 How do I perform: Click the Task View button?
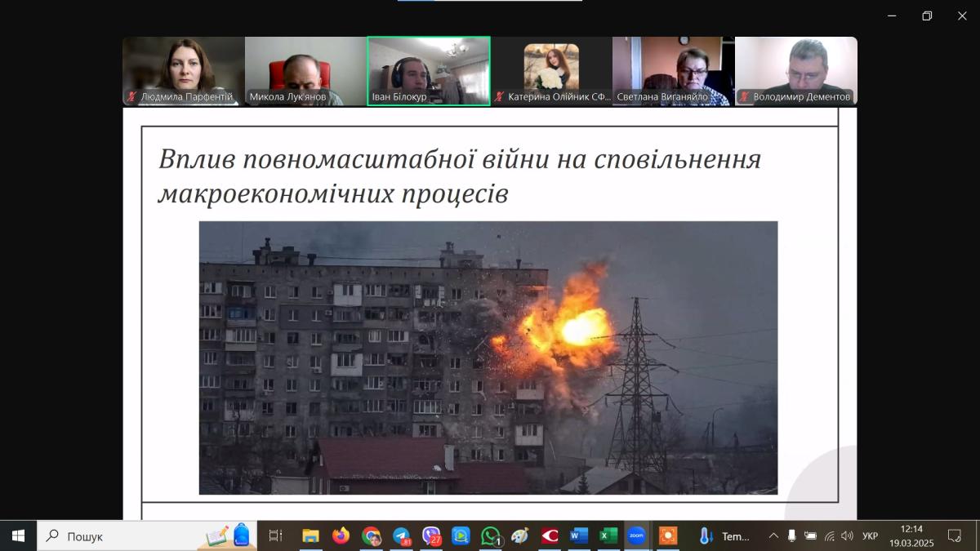click(275, 536)
